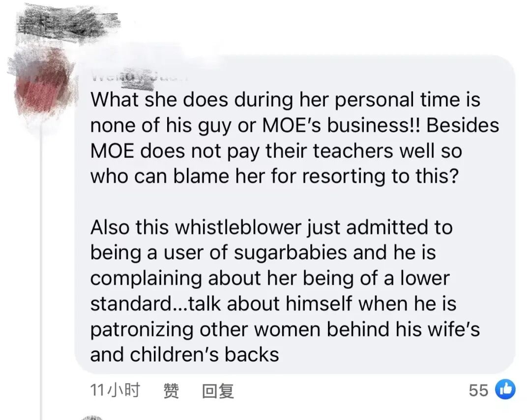Click the scribbled-out name at top left

68,22
